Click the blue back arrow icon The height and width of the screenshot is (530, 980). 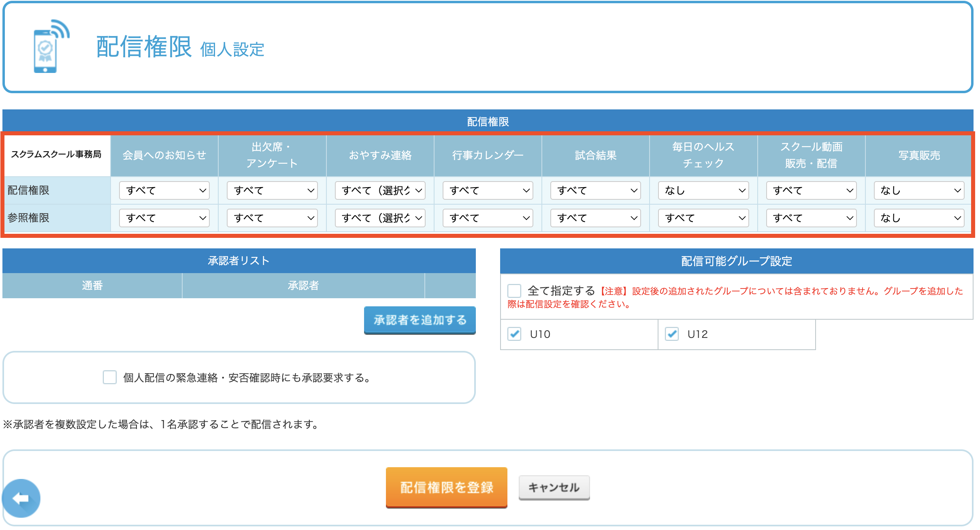coord(21,498)
